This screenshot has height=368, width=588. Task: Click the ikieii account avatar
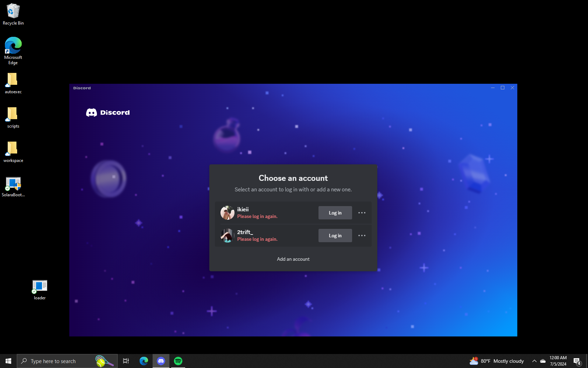[x=227, y=213]
